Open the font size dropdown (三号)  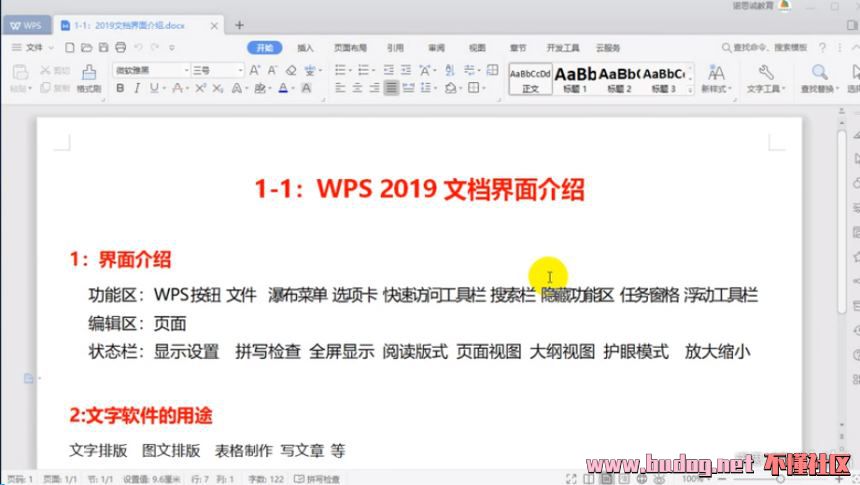240,70
